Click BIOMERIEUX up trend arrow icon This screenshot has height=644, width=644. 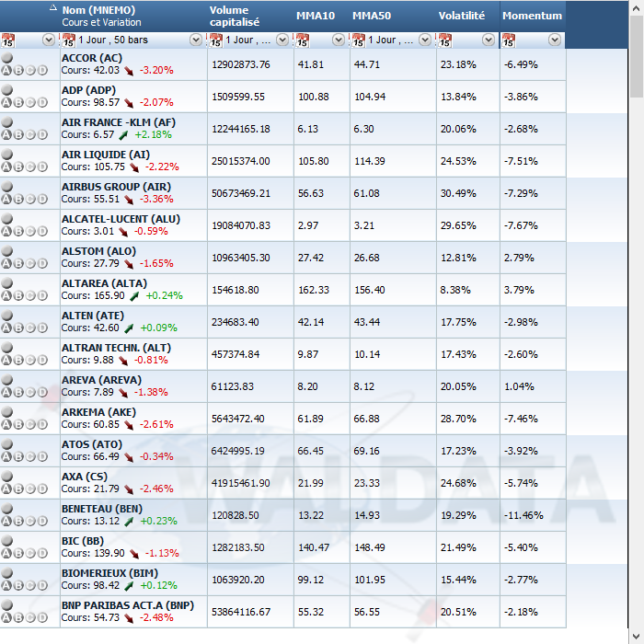pos(129,586)
